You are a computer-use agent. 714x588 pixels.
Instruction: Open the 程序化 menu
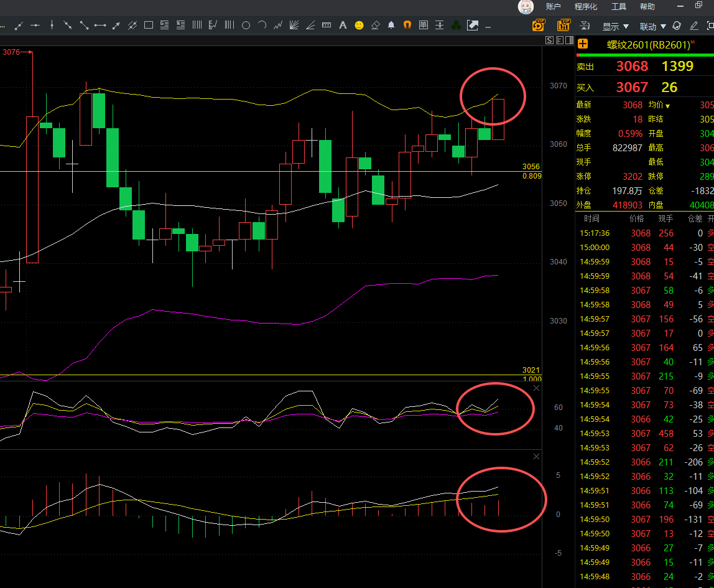tap(586, 6)
